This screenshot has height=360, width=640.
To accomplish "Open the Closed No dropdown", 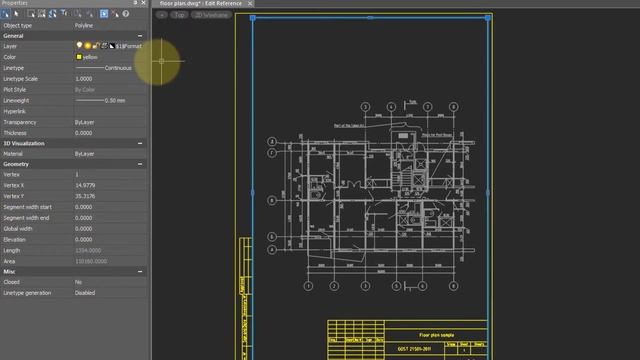I will point(109,282).
